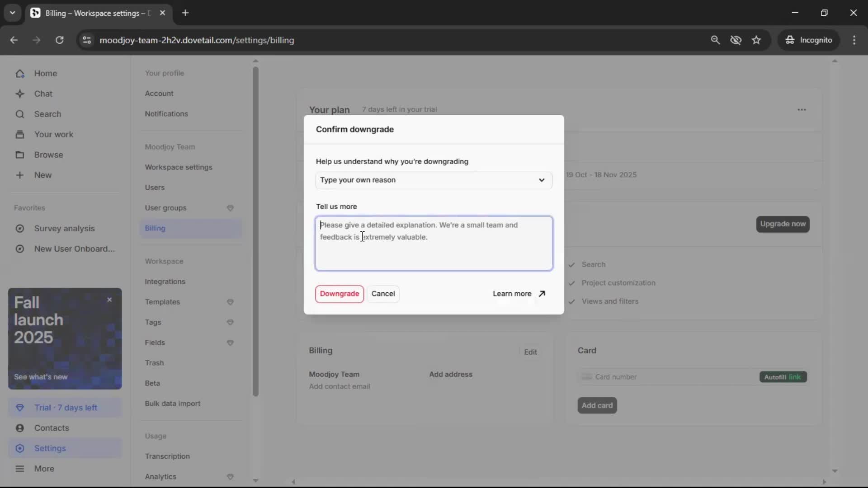Bookmark page with the star icon

(x=756, y=40)
